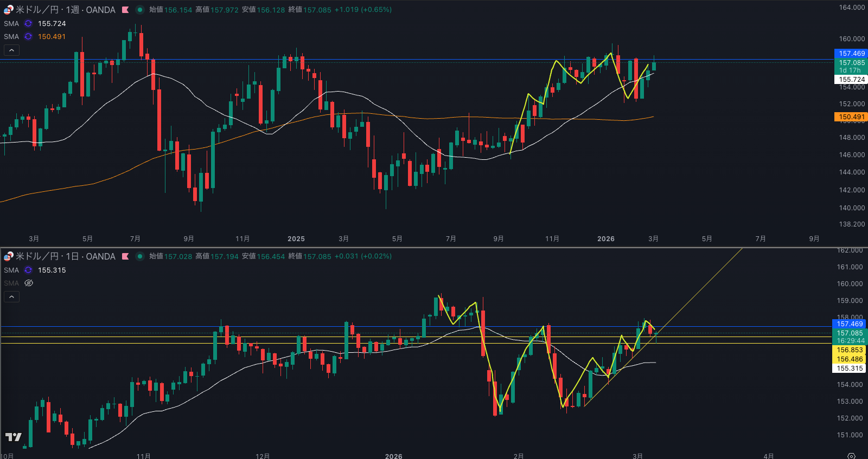Select the daily SMA 155.315 indicator label
This screenshot has height=459, width=868.
coord(11,270)
